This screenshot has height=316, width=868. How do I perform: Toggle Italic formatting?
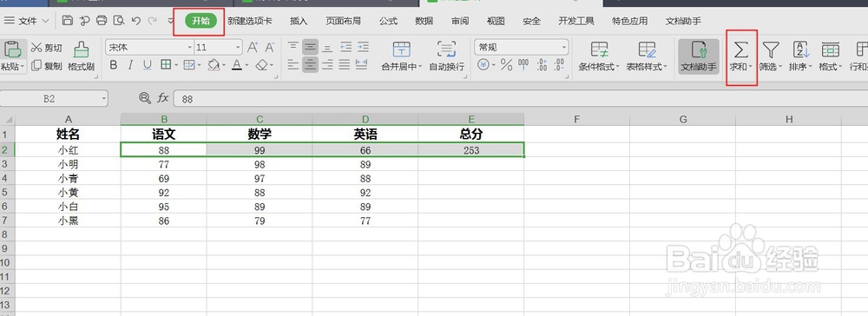pos(131,65)
